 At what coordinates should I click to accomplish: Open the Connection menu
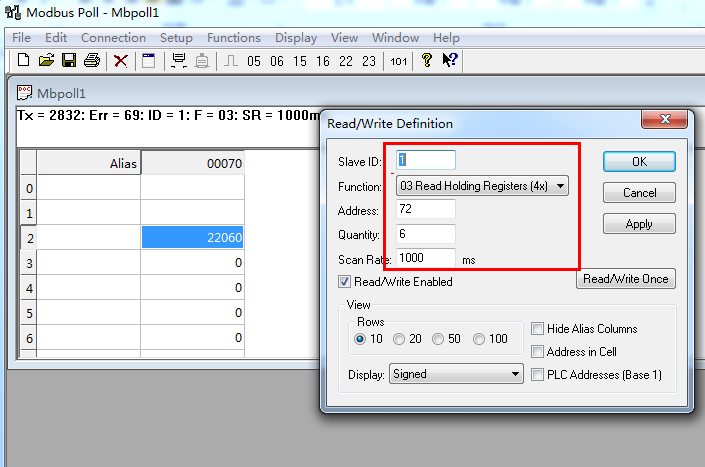click(x=113, y=38)
